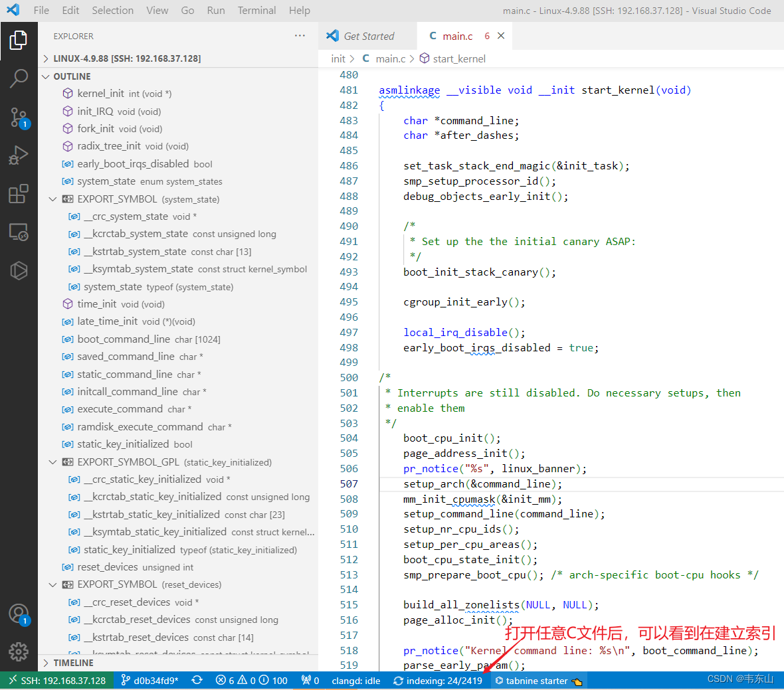Click local_irq_disable() in the editor
784x690 pixels.
464,332
